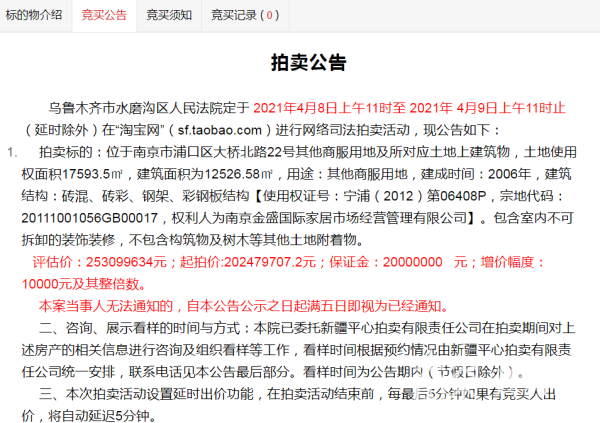Screen dimensions: 600x423
Task: Click 南京金盛国际家居市场经营管理有限公司 text
Action: point(346,218)
